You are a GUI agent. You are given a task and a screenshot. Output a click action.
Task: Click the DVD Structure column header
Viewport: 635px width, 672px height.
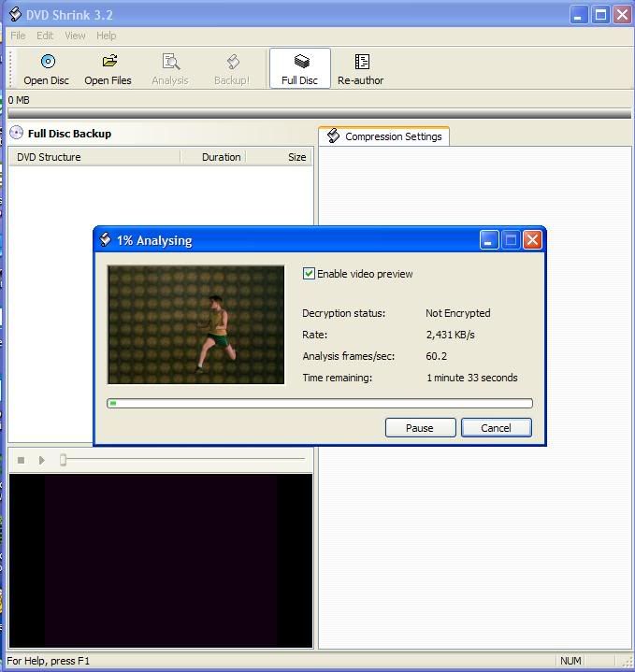click(94, 157)
